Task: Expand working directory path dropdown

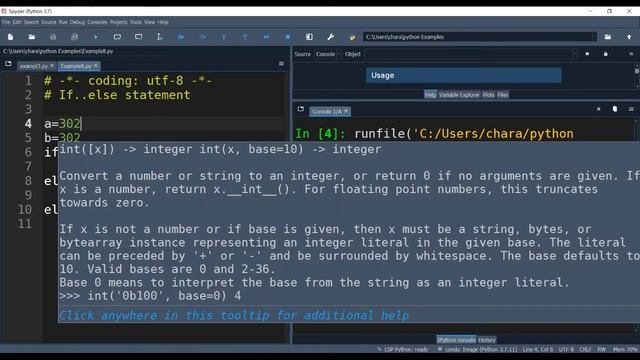Action: [x=594, y=37]
